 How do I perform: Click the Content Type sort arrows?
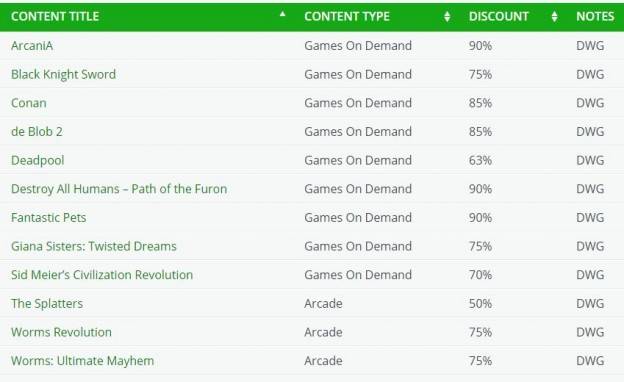click(447, 16)
